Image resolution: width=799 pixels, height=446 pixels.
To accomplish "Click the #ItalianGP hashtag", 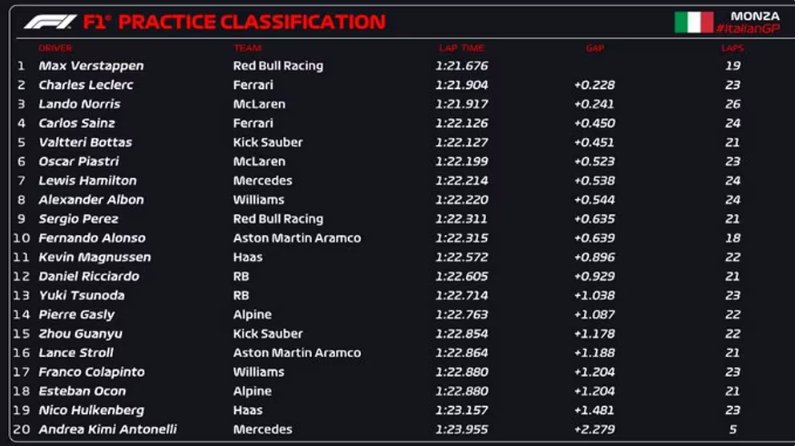I will (x=748, y=29).
